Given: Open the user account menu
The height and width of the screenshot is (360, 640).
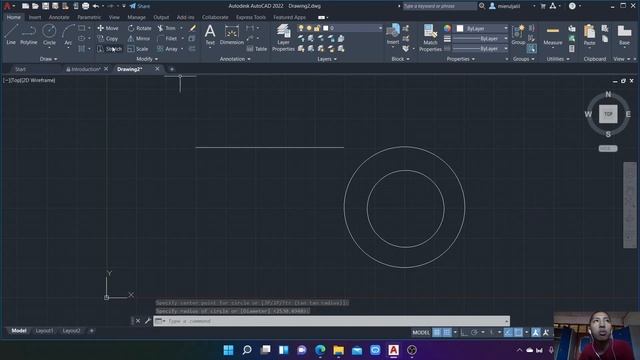Looking at the screenshot, I should click(x=512, y=6).
